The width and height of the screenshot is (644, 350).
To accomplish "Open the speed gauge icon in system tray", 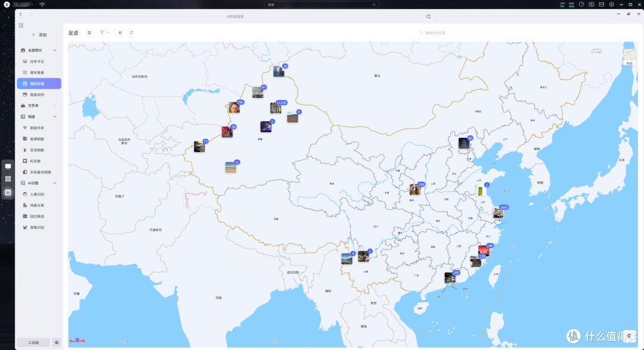I will pyautogui.click(x=581, y=5).
